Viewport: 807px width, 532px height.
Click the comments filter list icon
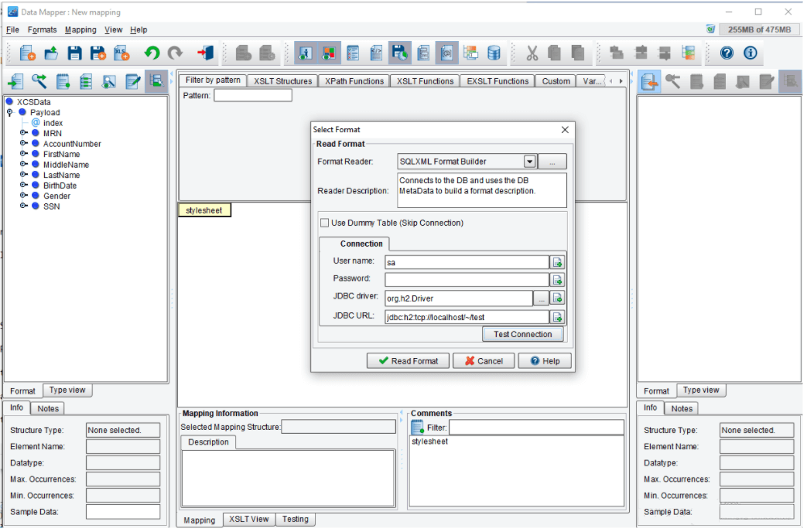point(417,428)
